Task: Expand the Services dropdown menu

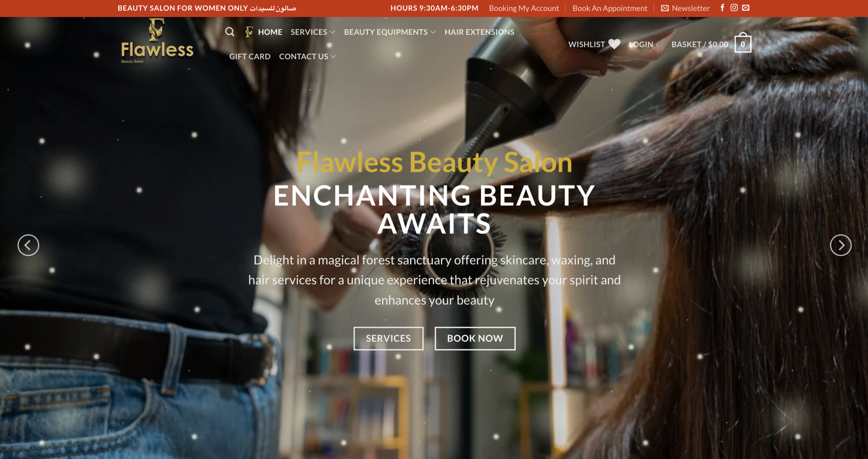Action: [x=312, y=32]
